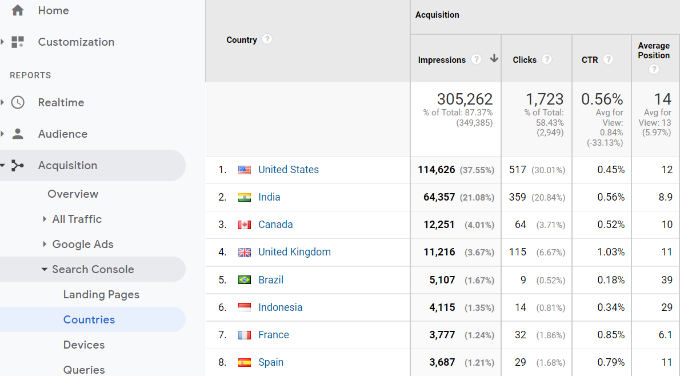Sort table by Clicks column header
680x376 pixels.
click(x=524, y=60)
